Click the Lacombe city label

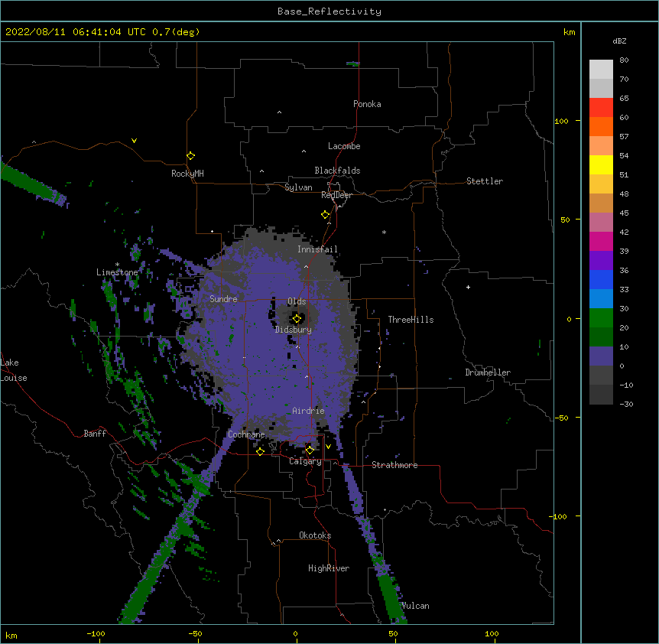[344, 146]
